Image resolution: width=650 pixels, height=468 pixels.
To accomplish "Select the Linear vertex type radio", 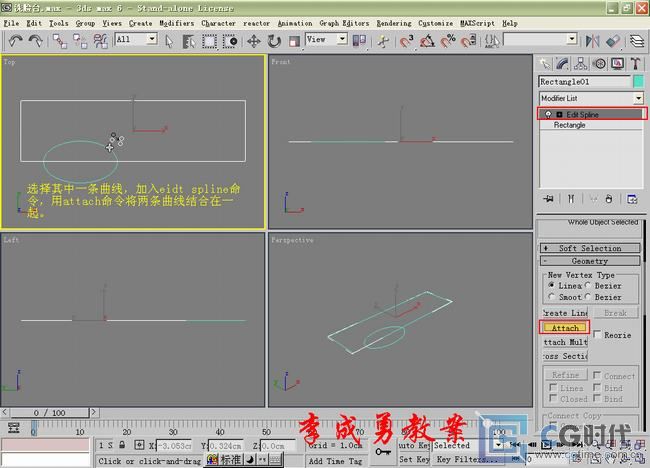I will [x=551, y=285].
